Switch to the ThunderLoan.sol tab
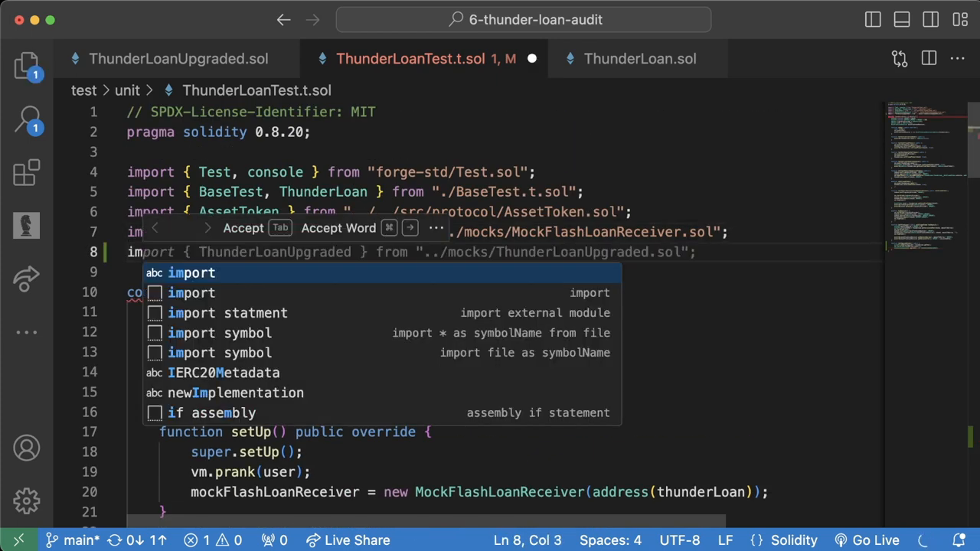 (639, 59)
